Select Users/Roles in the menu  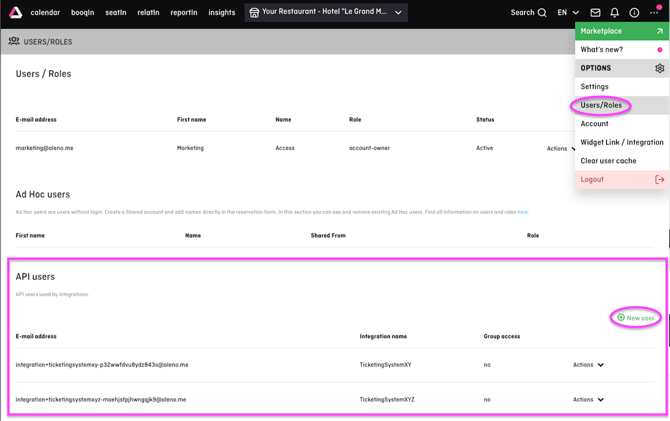coord(622,105)
